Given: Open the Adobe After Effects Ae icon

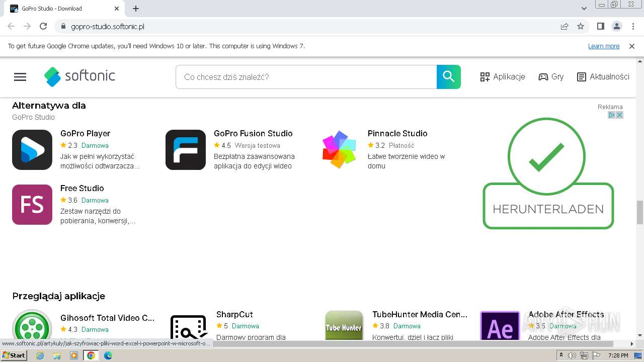Looking at the screenshot, I should (500, 325).
